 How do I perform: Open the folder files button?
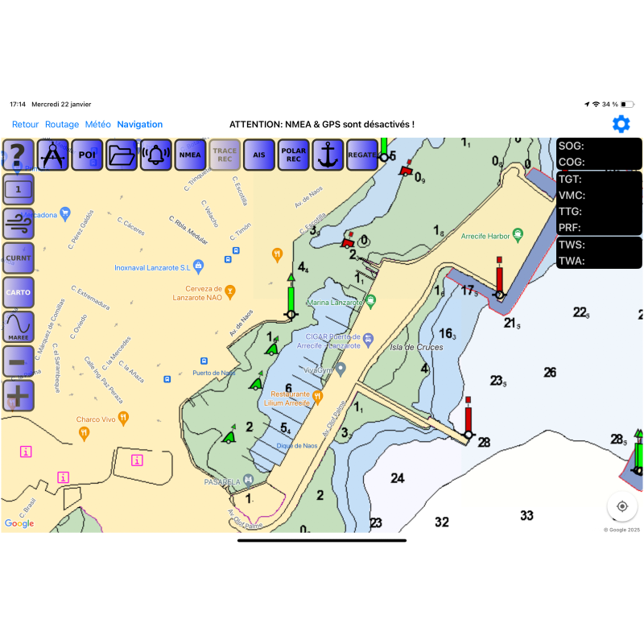tap(122, 155)
